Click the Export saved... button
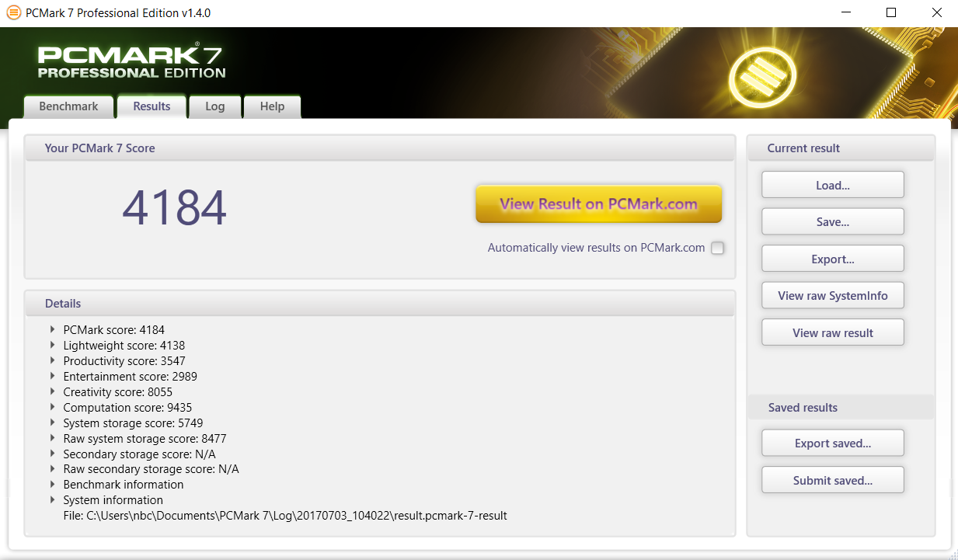958x560 pixels. point(833,443)
